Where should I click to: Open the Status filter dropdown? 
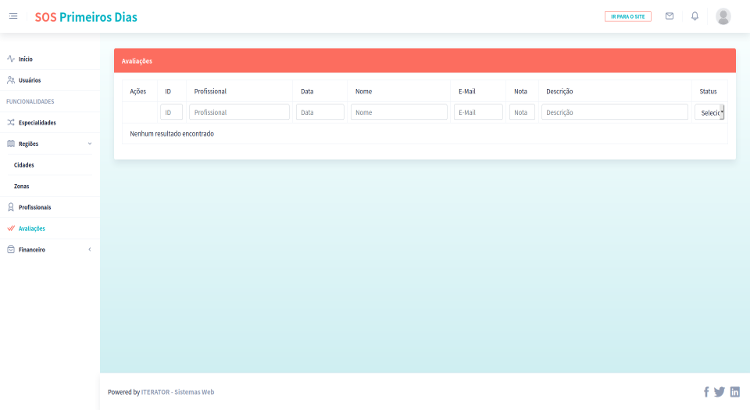[x=709, y=112]
